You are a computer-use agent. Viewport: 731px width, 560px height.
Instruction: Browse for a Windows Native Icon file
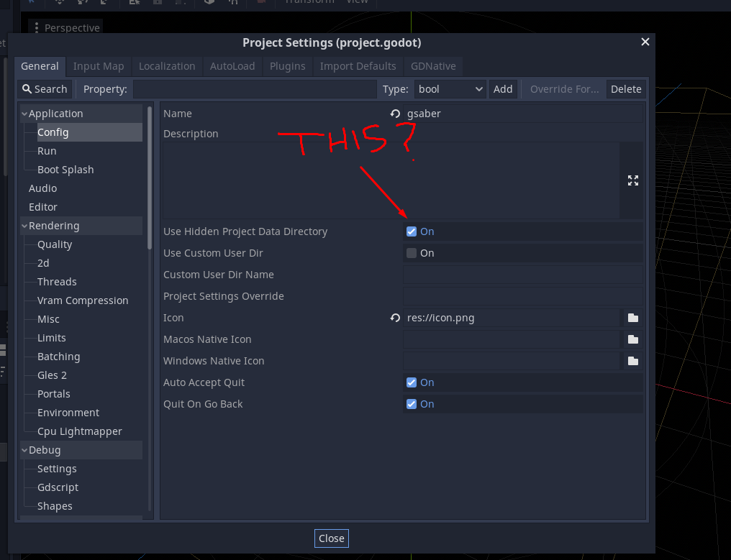[x=632, y=360]
